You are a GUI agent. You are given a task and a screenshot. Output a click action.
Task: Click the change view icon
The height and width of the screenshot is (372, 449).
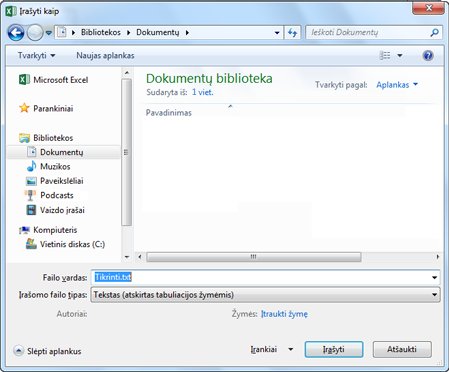tap(385, 55)
